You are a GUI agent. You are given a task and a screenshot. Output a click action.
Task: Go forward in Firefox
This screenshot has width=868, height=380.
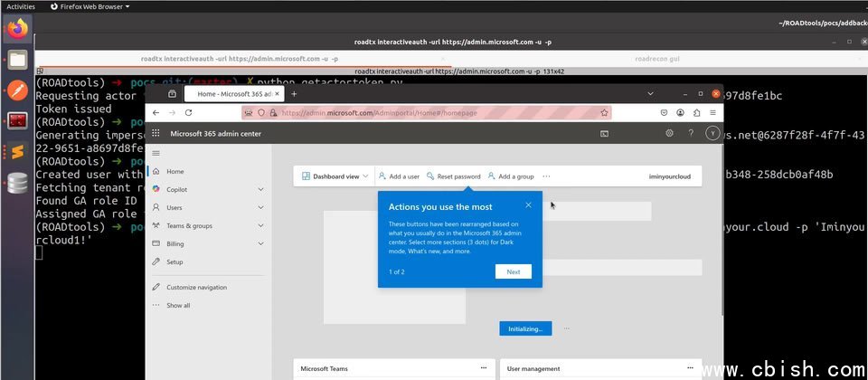(x=172, y=112)
